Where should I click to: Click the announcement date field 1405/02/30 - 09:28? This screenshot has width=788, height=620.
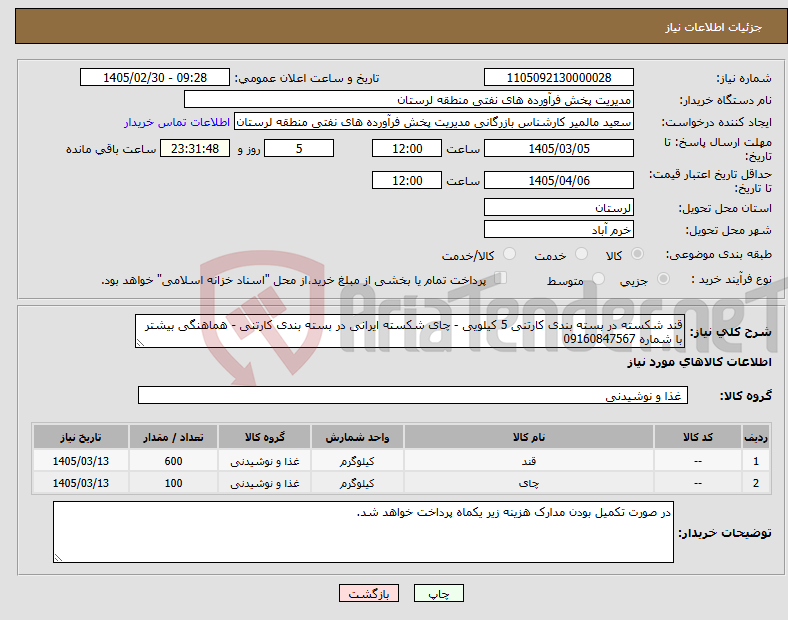point(155,77)
